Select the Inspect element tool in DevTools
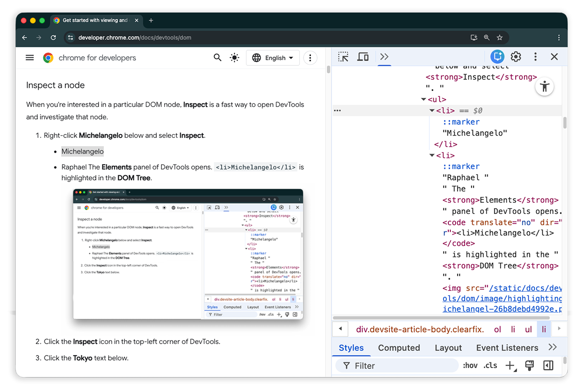This screenshot has width=581, height=392. (343, 57)
